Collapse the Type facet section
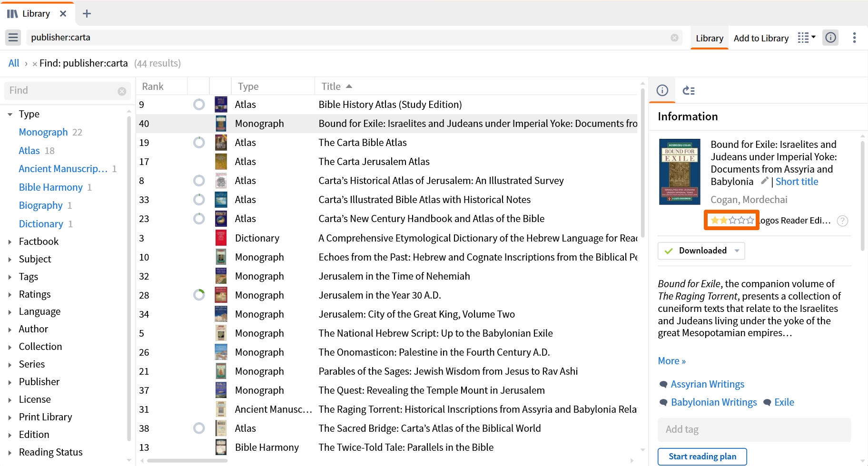The image size is (868, 466). 10,114
